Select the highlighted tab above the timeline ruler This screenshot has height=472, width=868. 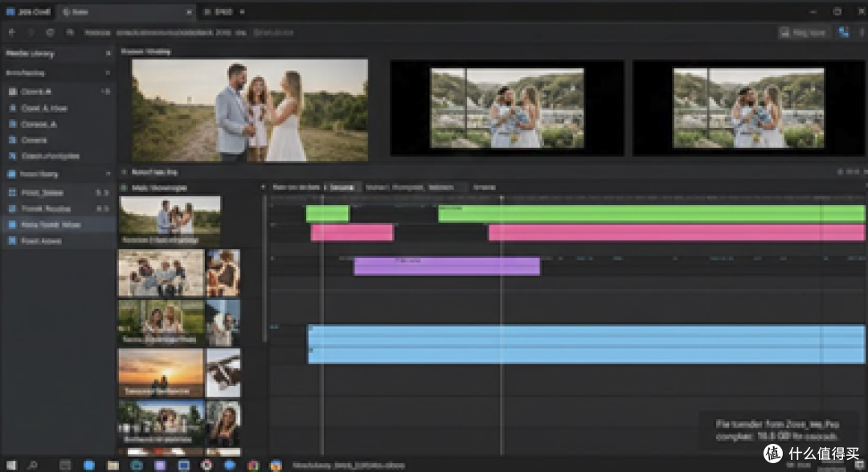[x=342, y=187]
